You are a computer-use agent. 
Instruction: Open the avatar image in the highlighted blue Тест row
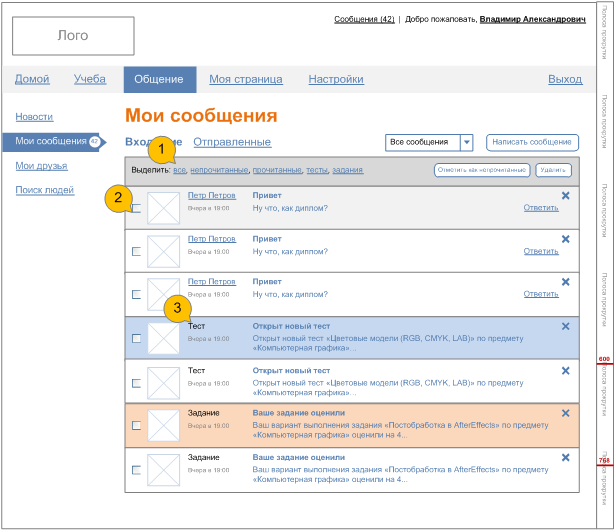coord(163,338)
